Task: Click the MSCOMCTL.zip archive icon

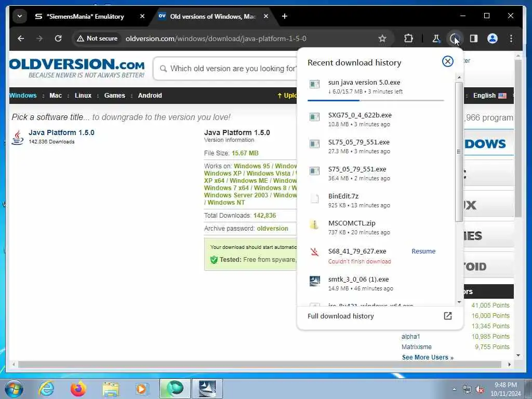Action: pos(314,224)
